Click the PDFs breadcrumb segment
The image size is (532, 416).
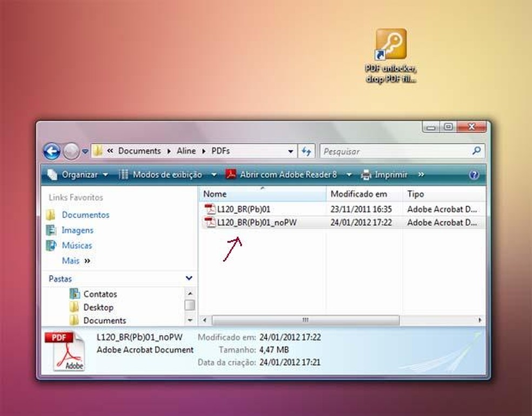click(221, 151)
